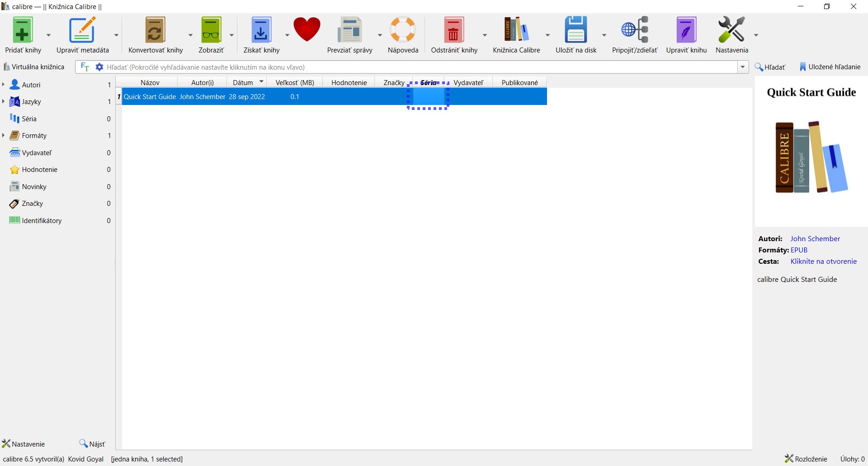Open Nápoveda help lifebuoy icon
This screenshot has height=466, width=868.
[403, 29]
